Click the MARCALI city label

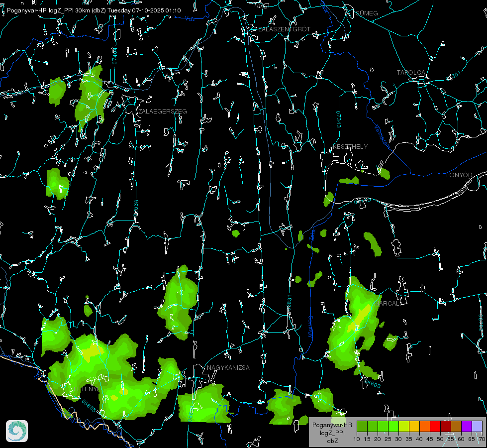pyautogui.click(x=388, y=304)
